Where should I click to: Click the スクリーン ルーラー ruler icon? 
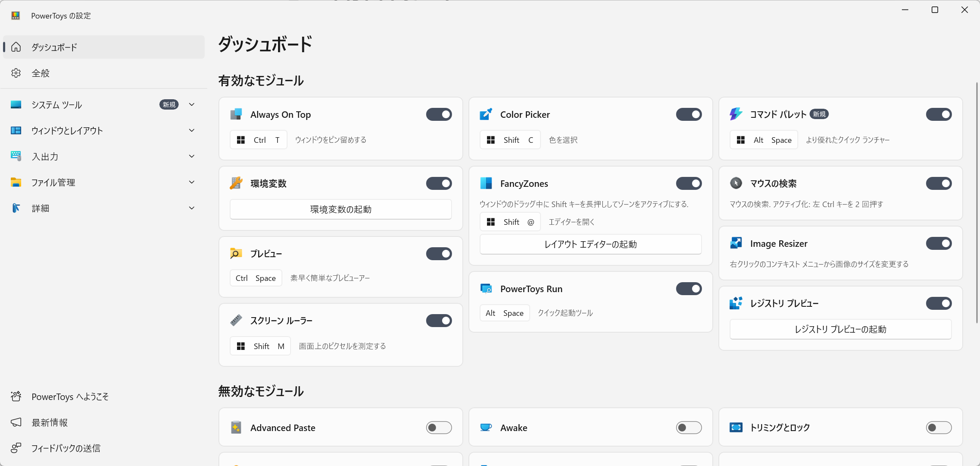(x=236, y=320)
